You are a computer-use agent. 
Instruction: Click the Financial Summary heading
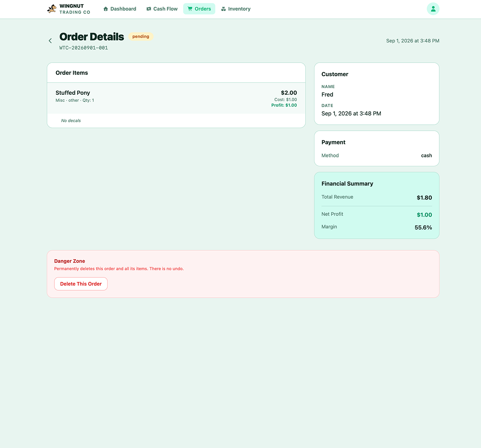click(347, 184)
